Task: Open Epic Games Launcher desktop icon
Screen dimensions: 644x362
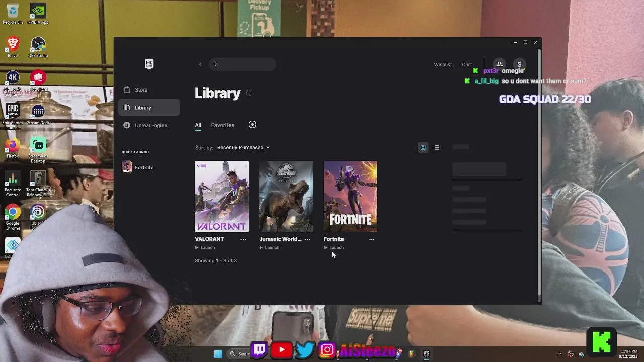Action: 13,117
